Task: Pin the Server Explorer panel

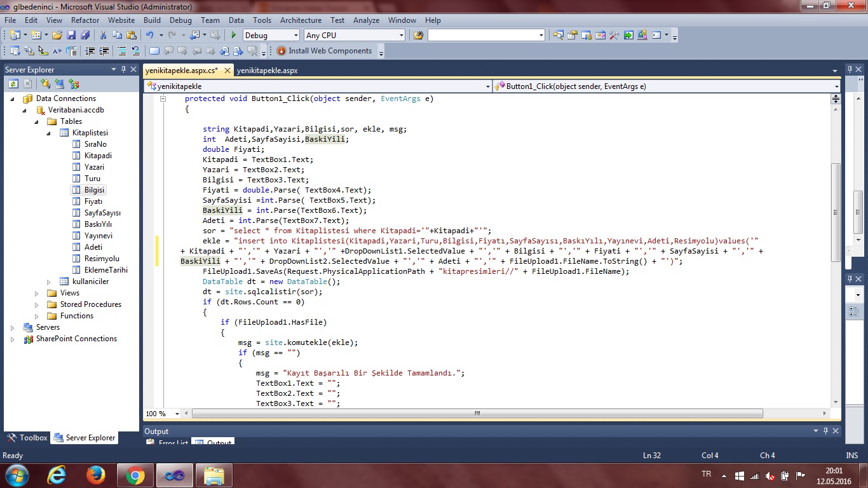Action: [123, 69]
